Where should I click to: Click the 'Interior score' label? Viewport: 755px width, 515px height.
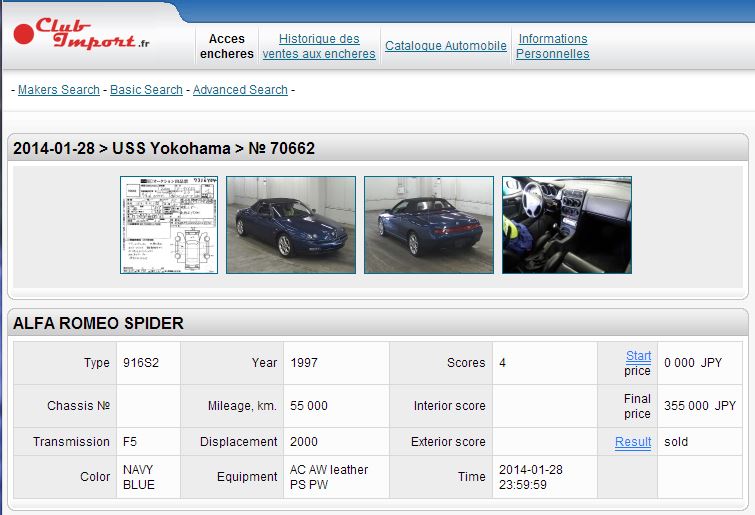(x=449, y=406)
